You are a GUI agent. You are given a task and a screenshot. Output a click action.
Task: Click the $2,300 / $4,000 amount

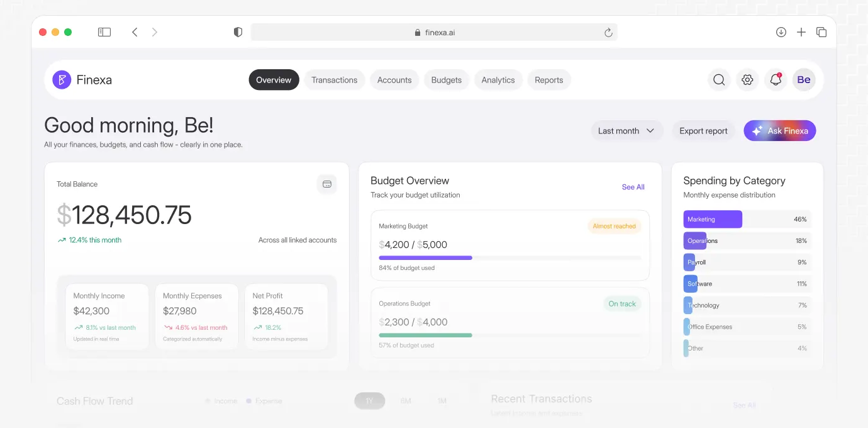[x=413, y=322]
